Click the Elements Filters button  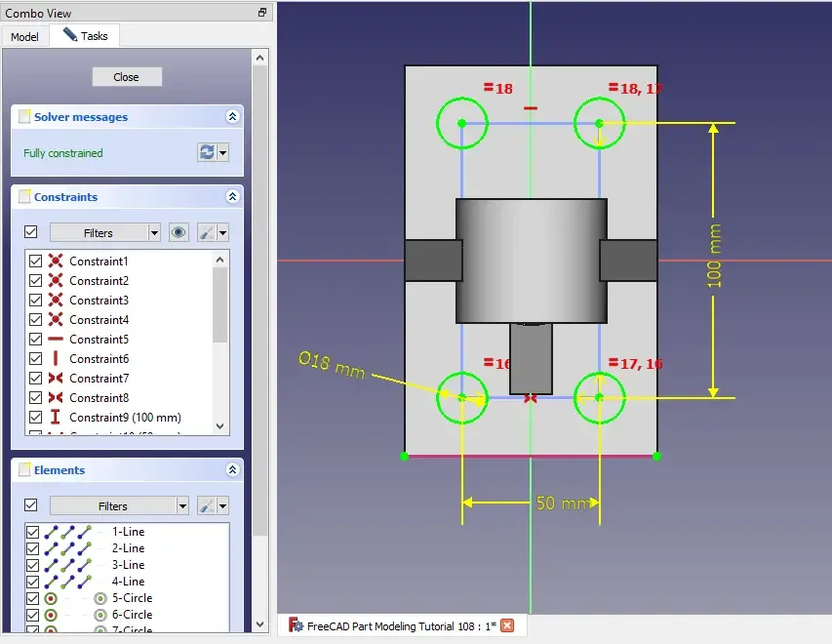113,506
